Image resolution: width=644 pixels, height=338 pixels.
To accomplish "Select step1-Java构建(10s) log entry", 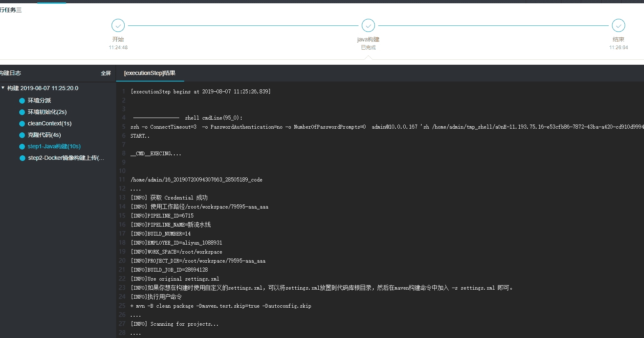I will (54, 146).
